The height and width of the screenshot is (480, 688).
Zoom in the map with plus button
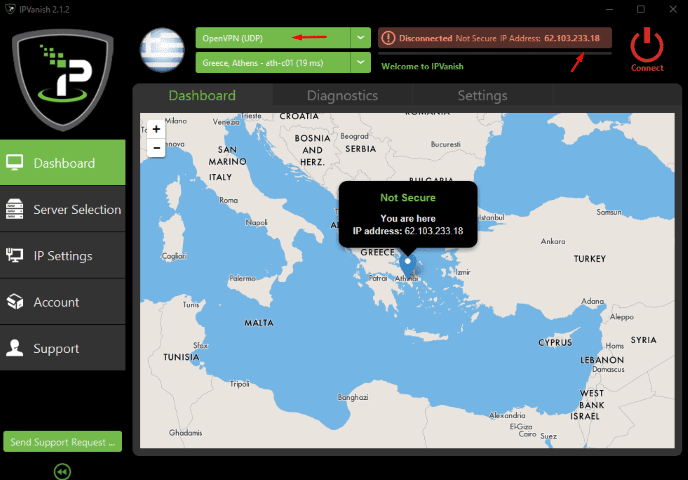point(156,129)
